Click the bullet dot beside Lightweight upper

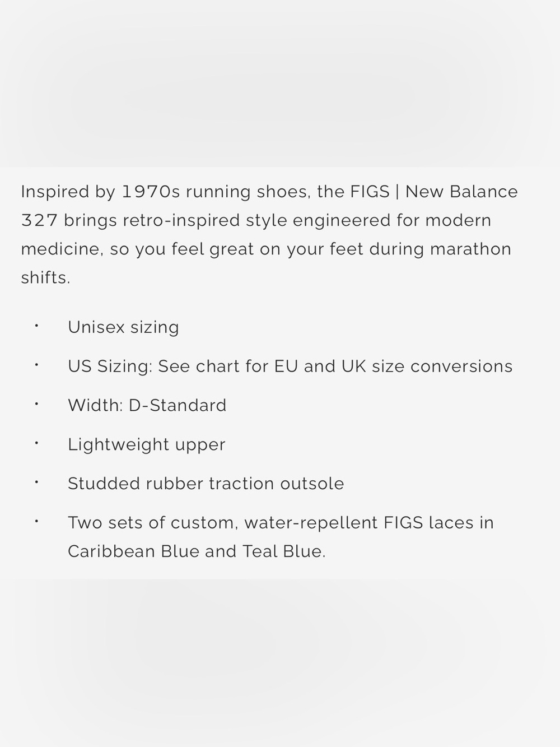coord(36,443)
